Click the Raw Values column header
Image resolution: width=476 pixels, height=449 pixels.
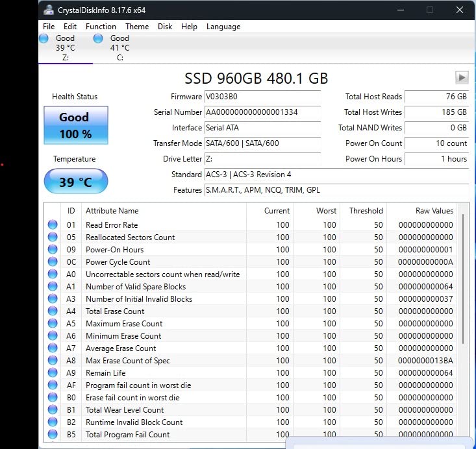tap(421, 210)
